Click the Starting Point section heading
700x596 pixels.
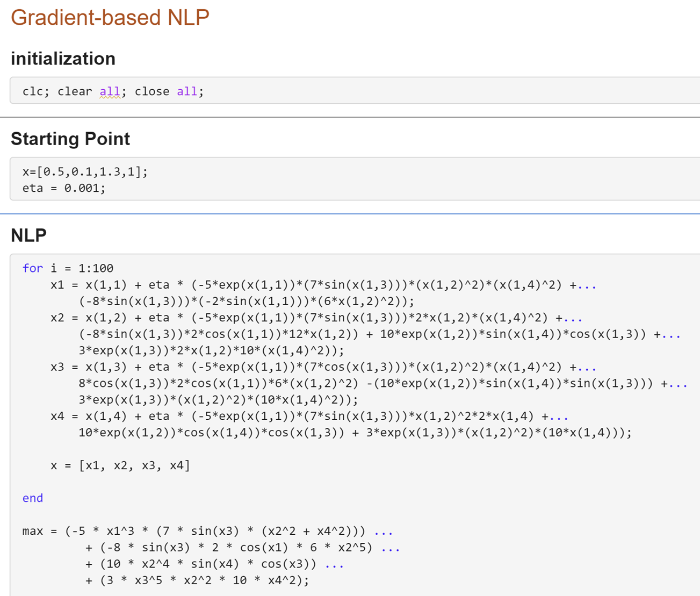[70, 139]
